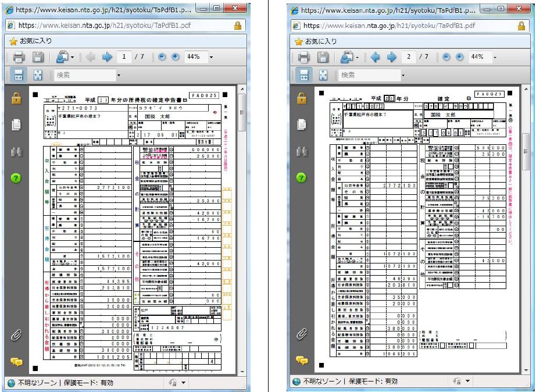Zoom in with plus button, right window
The width and height of the screenshot is (536, 392).
pos(460,57)
